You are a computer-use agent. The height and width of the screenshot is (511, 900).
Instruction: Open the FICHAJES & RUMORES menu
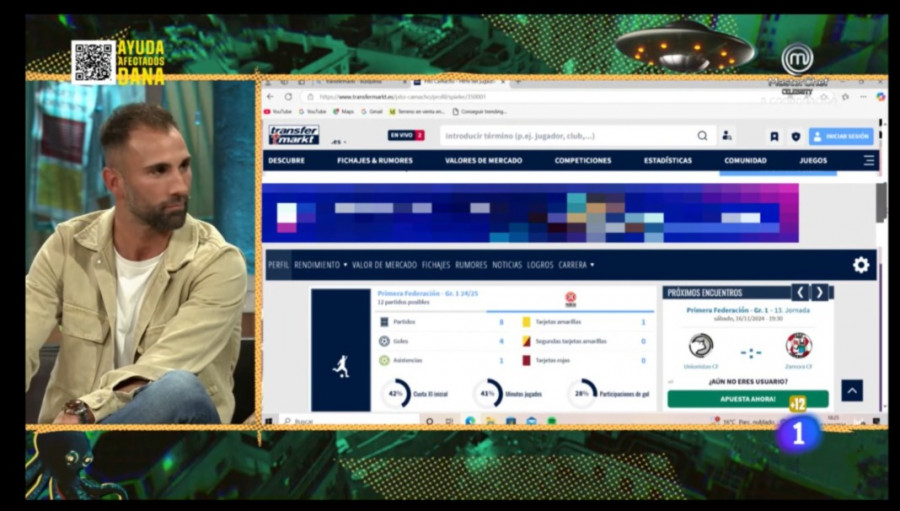[375, 161]
